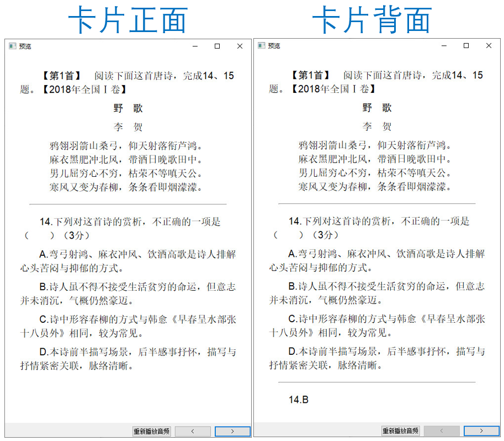Minimize the card back preview window
The width and height of the screenshot is (504, 441).
(x=444, y=46)
